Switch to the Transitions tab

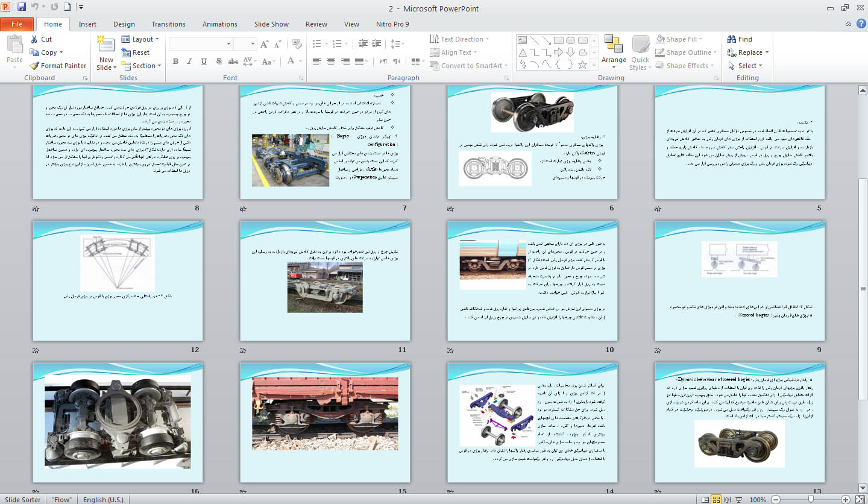[x=168, y=24]
